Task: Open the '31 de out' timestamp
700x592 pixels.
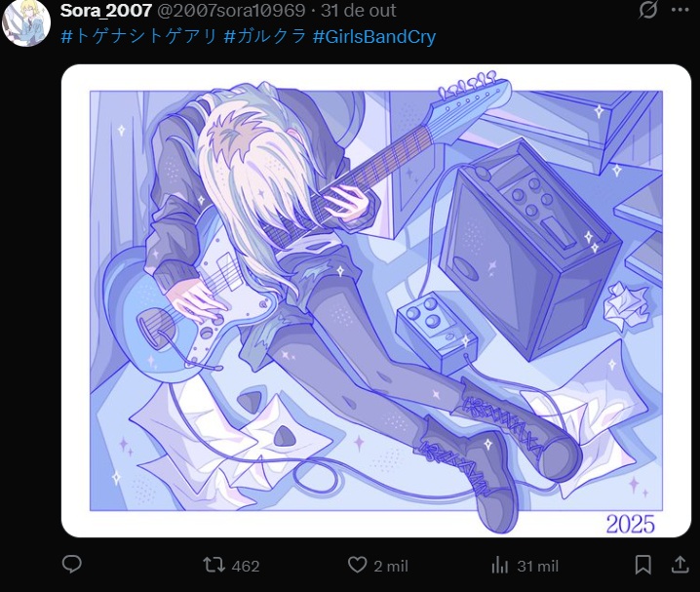Action: tap(358, 11)
